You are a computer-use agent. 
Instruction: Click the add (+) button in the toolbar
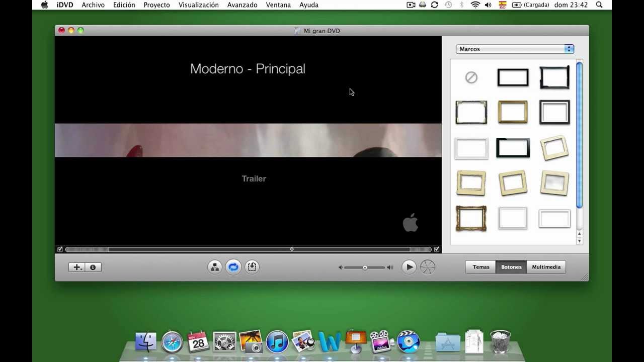pyautogui.click(x=77, y=267)
